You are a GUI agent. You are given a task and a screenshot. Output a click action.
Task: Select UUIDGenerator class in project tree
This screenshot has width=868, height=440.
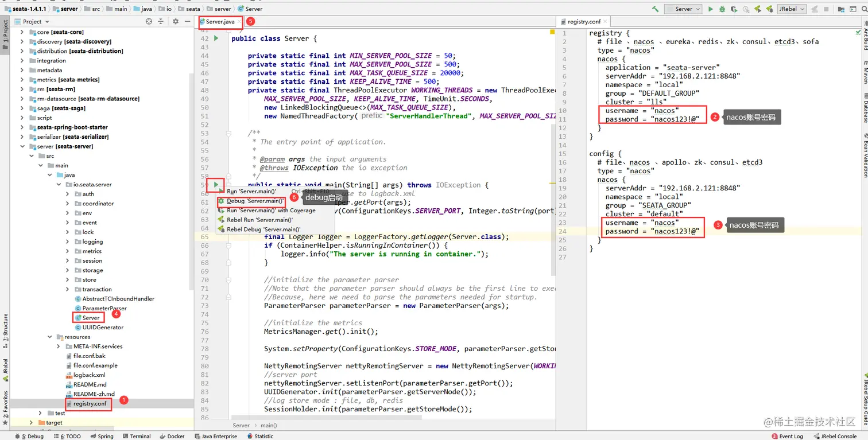pyautogui.click(x=103, y=327)
